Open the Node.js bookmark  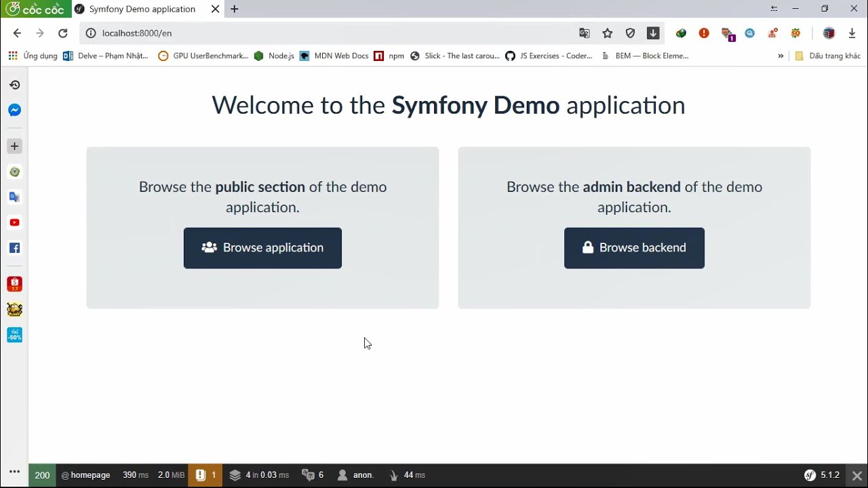tap(274, 56)
